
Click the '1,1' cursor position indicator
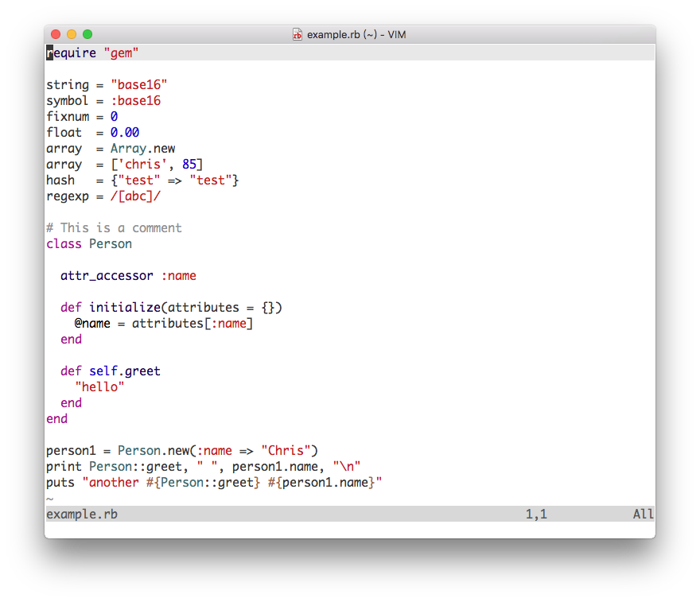[536, 514]
